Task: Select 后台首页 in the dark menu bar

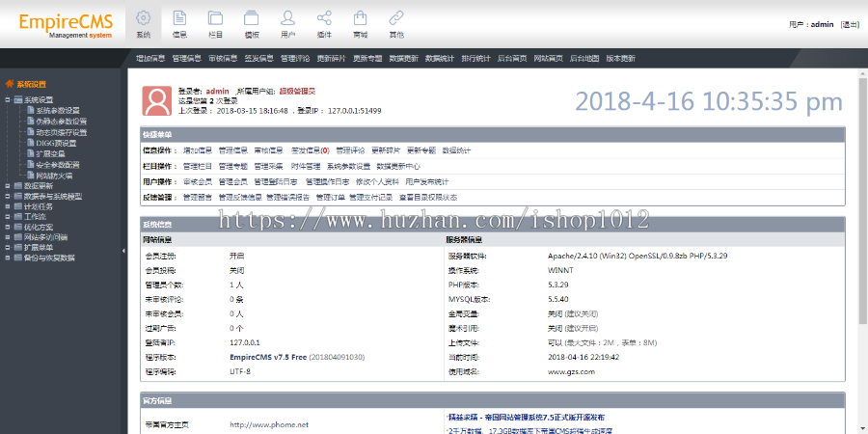Action: pos(512,58)
